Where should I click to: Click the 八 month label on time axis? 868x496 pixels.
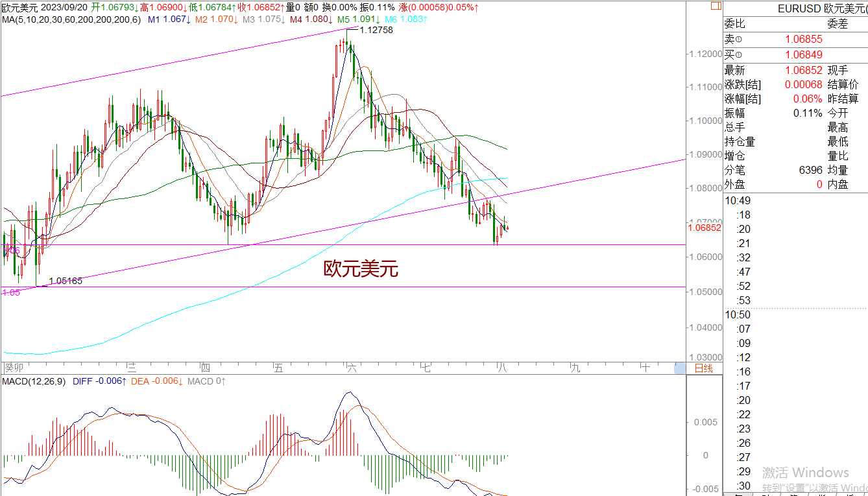pyautogui.click(x=501, y=368)
